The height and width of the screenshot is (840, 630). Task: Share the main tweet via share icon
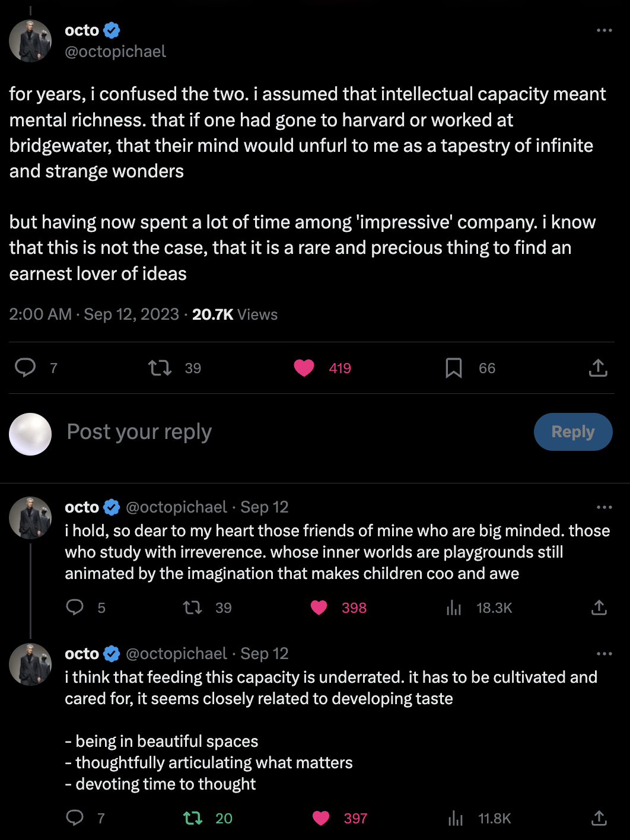[x=598, y=368]
